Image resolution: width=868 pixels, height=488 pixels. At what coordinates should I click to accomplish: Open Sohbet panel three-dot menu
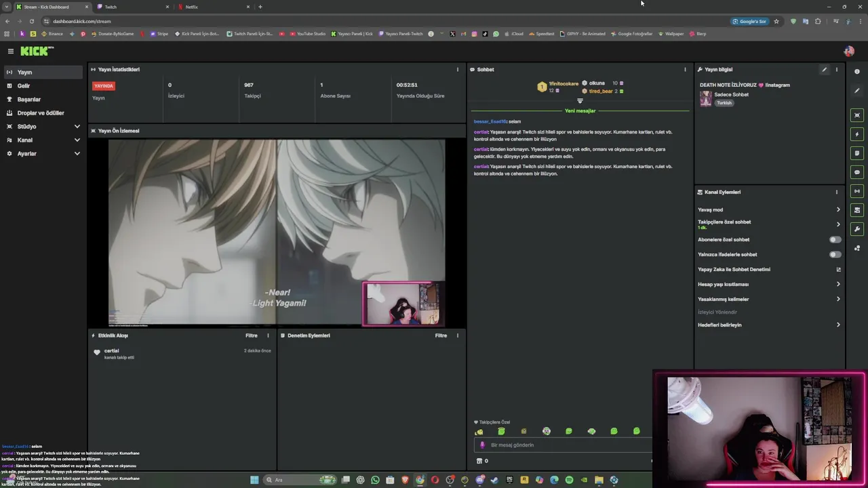(685, 69)
